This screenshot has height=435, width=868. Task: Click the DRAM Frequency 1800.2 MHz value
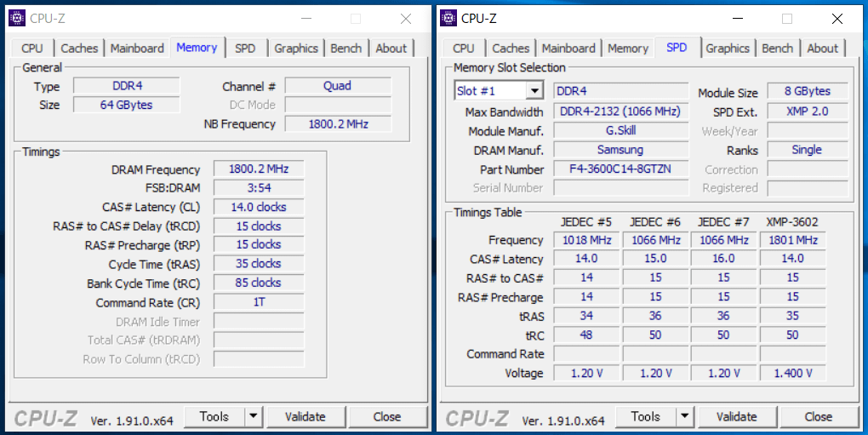click(259, 169)
